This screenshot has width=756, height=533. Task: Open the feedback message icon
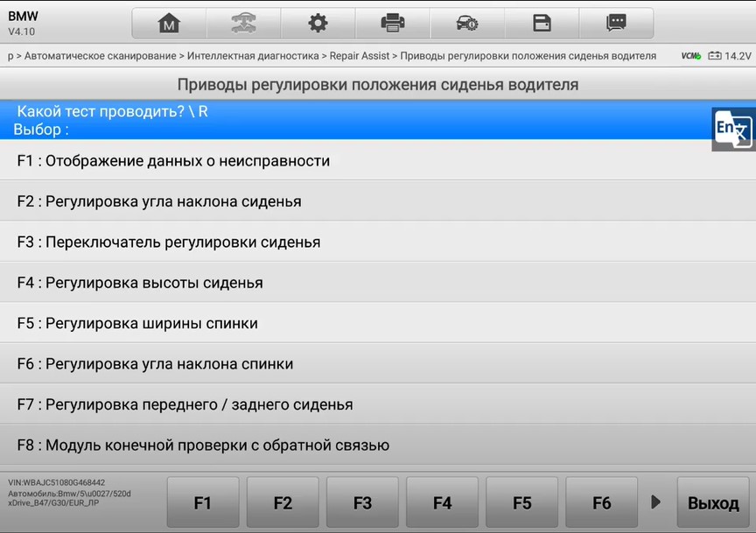tap(616, 23)
